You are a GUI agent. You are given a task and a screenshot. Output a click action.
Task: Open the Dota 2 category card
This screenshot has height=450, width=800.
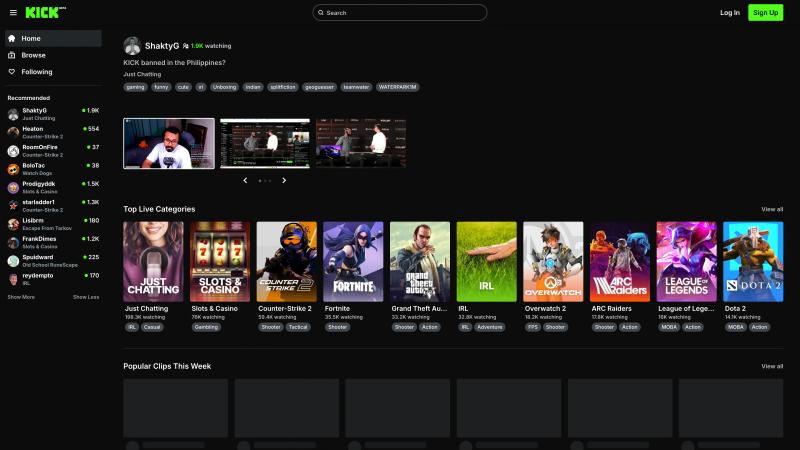753,261
